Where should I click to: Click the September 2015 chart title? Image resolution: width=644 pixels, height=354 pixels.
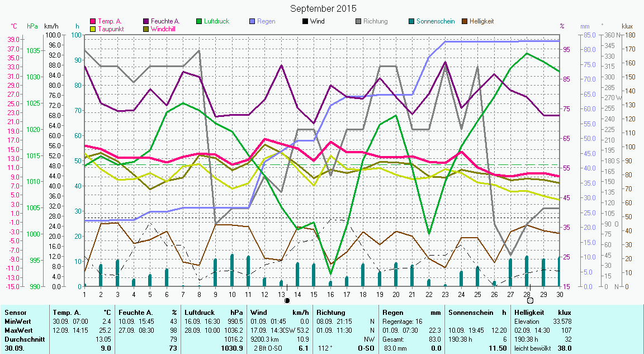[323, 9]
